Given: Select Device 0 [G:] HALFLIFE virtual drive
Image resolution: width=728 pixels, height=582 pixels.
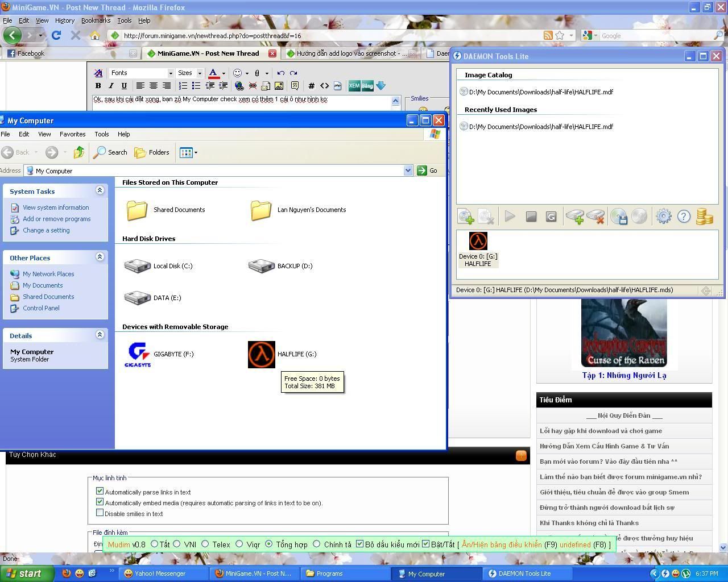Looking at the screenshot, I should (478, 250).
